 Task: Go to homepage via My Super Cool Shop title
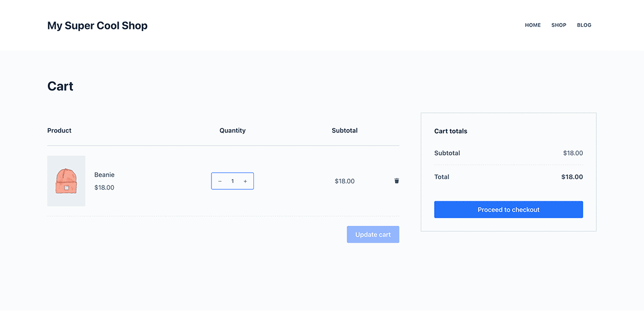click(97, 25)
